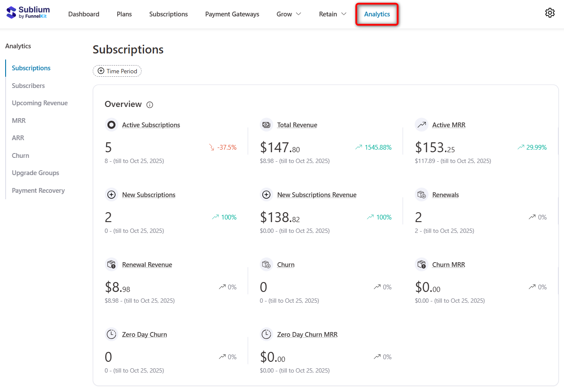
Task: Click the Zero Day Churn clock icon
Action: tap(111, 334)
